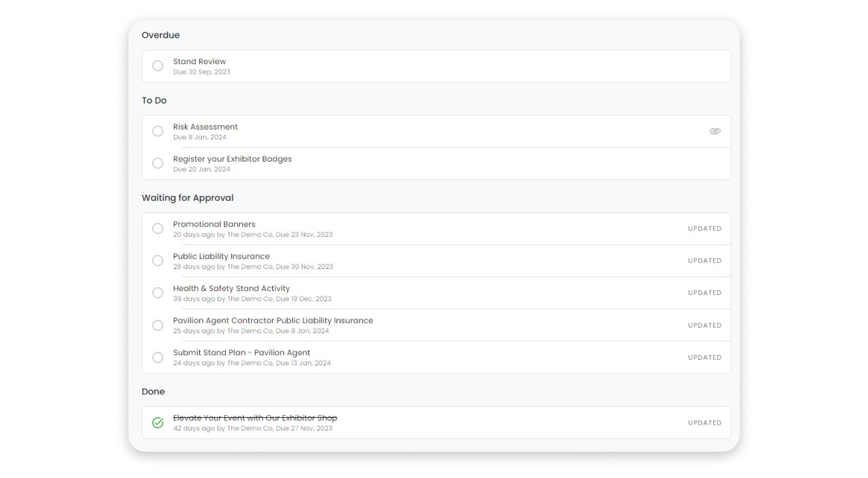
Task: Open the Stand Review task
Action: [x=200, y=61]
